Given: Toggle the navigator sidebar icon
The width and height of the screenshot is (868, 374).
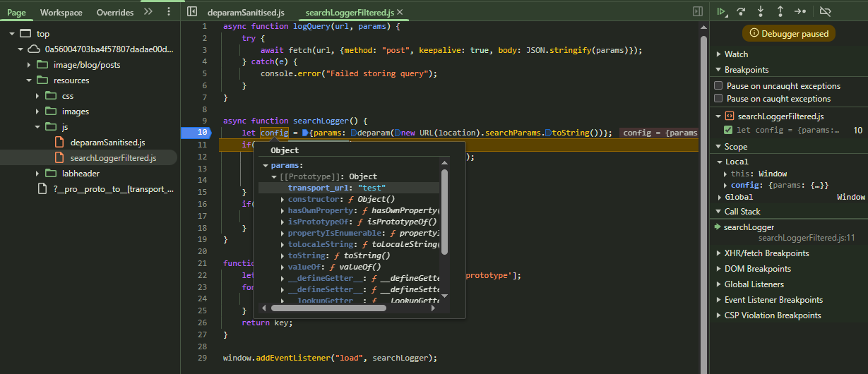Looking at the screenshot, I should (191, 12).
